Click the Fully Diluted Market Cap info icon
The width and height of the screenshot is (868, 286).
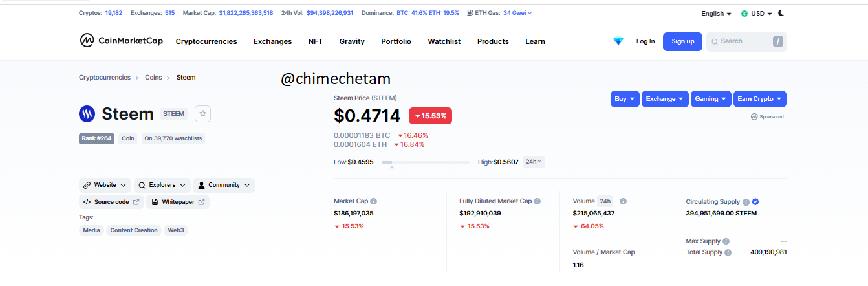[x=537, y=201]
